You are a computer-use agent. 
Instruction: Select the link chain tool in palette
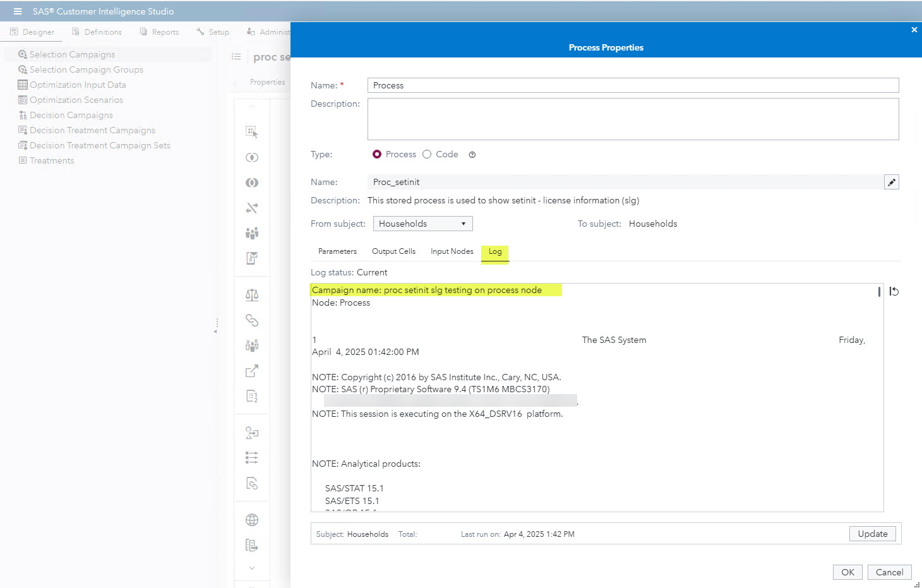(x=252, y=320)
